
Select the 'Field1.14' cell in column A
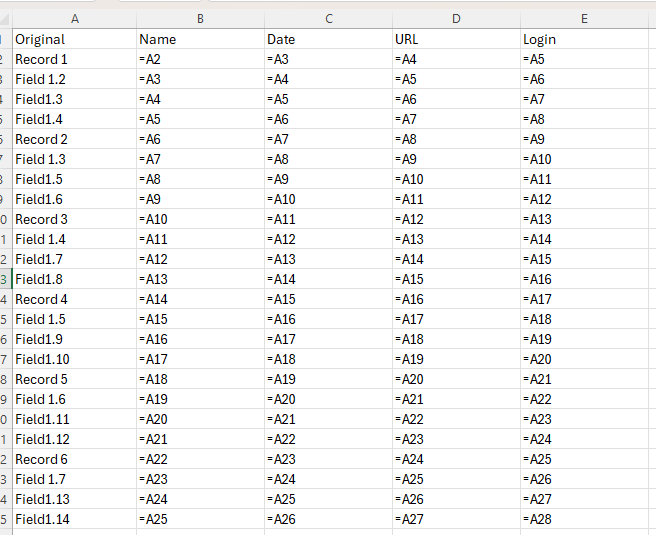point(74,519)
